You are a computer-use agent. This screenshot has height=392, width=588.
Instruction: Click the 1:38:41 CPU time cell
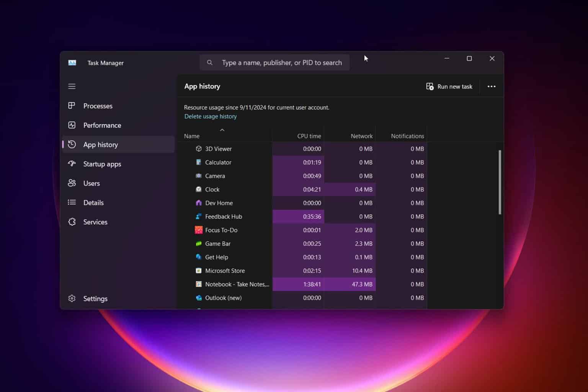pos(298,284)
